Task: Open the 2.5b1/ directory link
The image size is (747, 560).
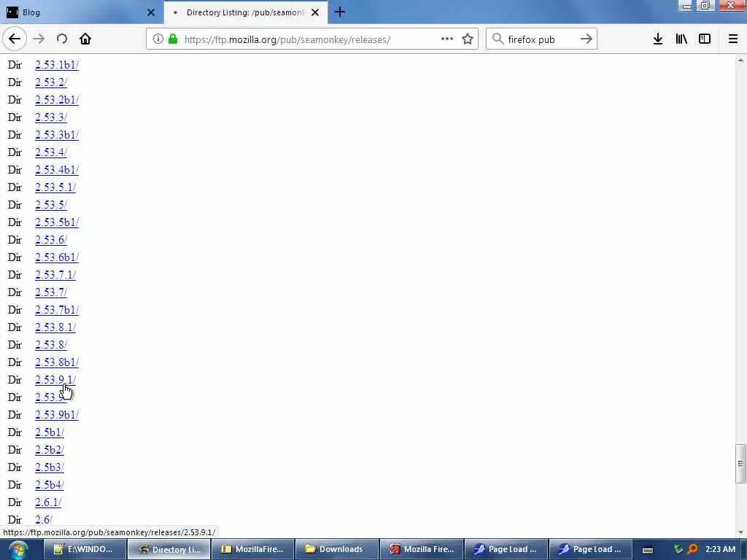Action: [50, 432]
